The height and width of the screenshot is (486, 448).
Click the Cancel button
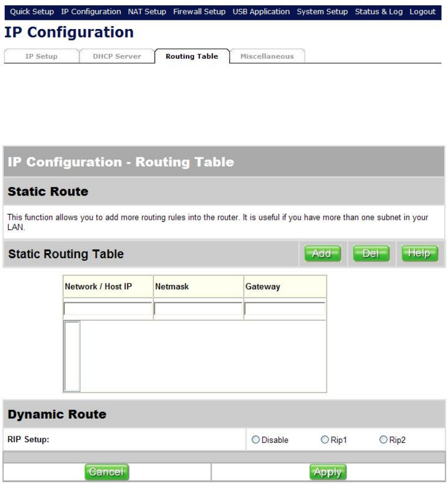(x=107, y=472)
